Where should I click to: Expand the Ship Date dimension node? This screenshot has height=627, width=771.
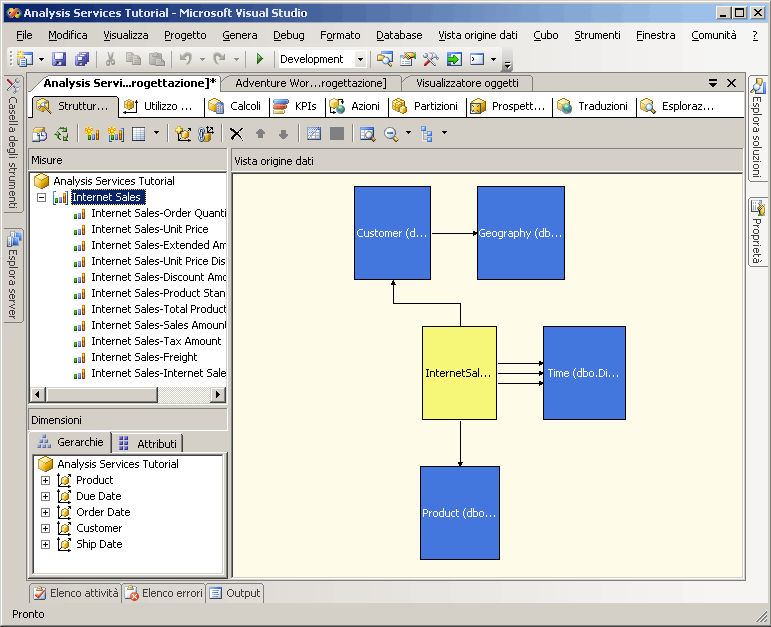45,544
